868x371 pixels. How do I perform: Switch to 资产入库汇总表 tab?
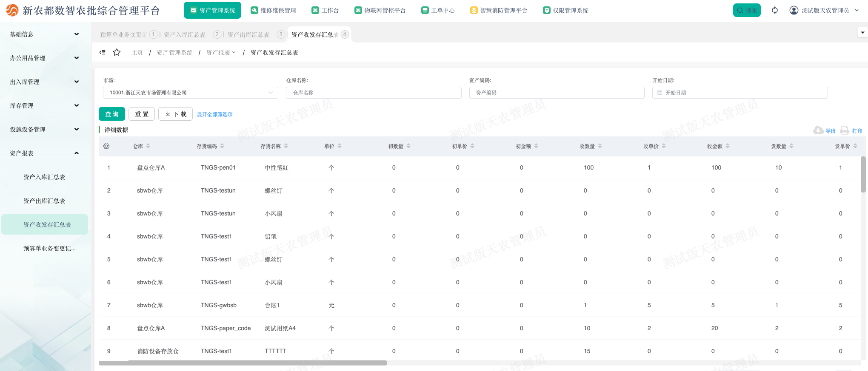(185, 35)
